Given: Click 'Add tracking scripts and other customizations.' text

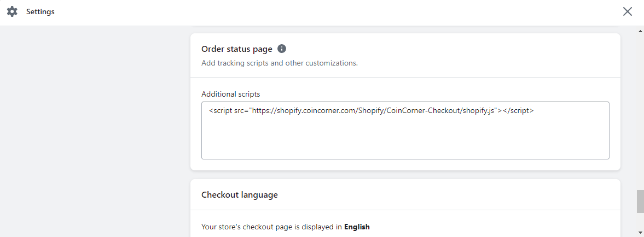Looking at the screenshot, I should [x=280, y=63].
